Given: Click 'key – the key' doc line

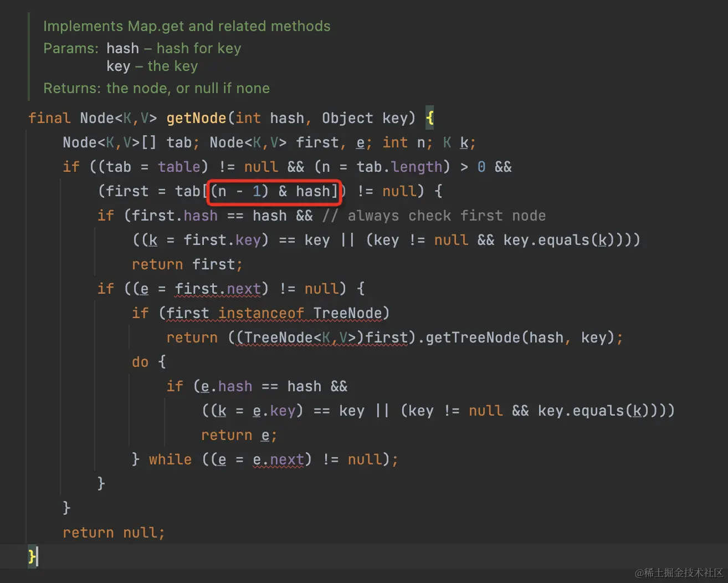Looking at the screenshot, I should click(x=152, y=66).
